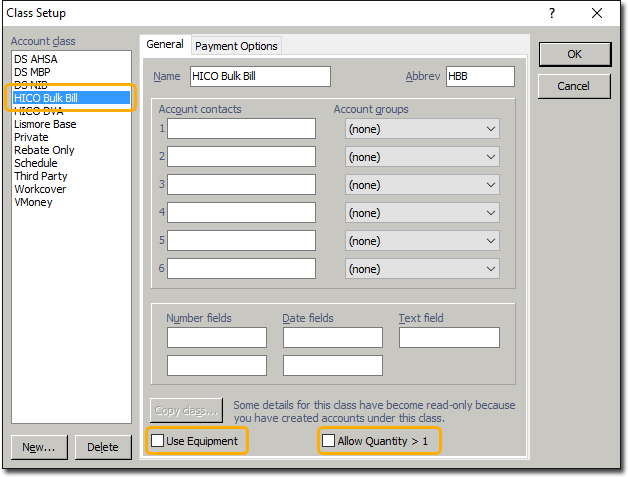Open the sixth Account groups dropdown
The width and height of the screenshot is (628, 477).
coord(421,269)
